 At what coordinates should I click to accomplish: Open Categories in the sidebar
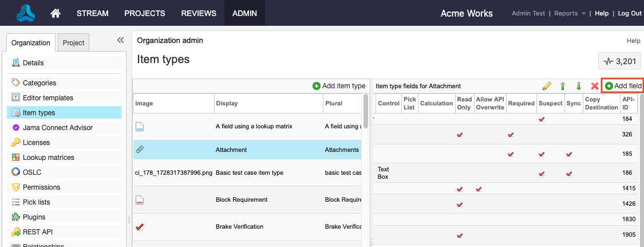(x=64, y=83)
